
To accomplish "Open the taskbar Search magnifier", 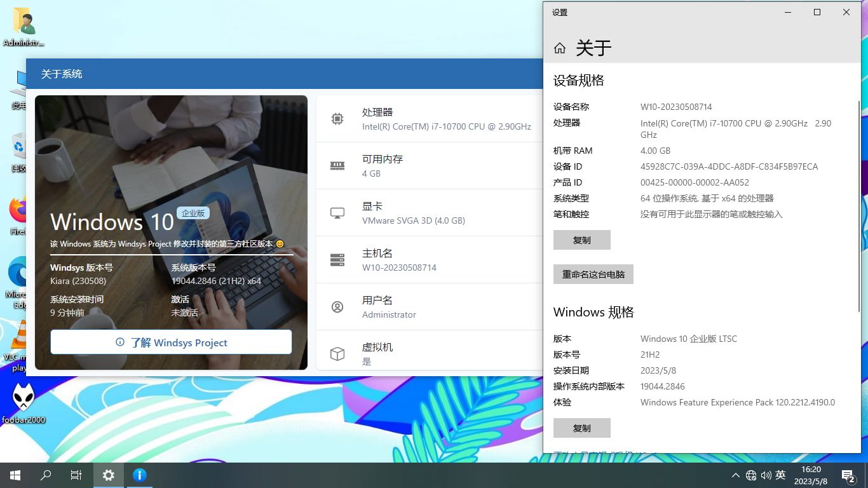I will click(46, 475).
